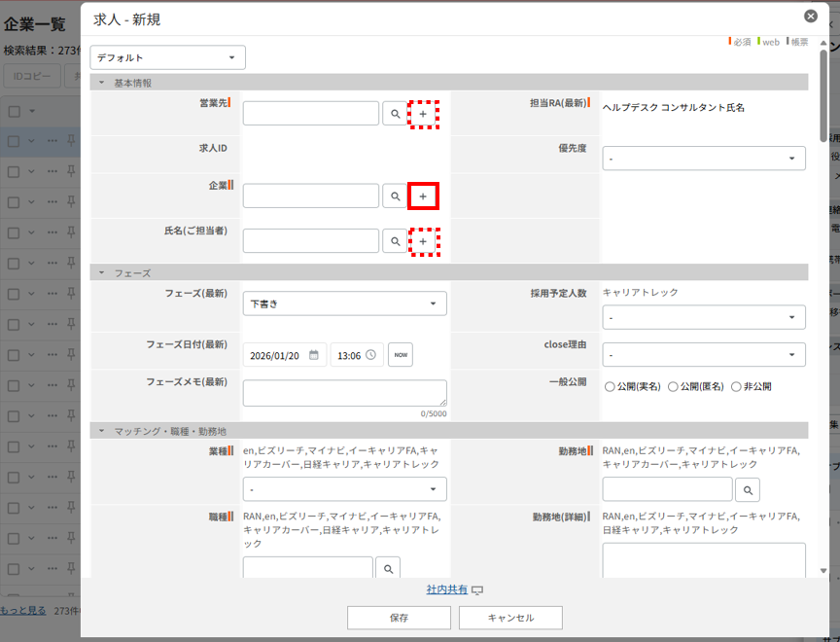
Task: Click the フェーズメモ text area
Action: point(344,393)
